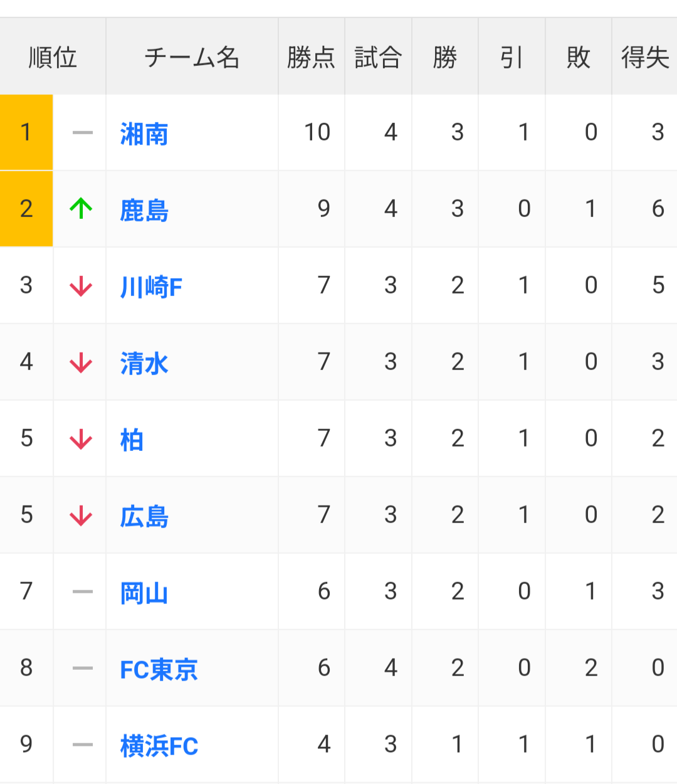This screenshot has height=784, width=677.
Task: Click the red down arrow beside 柏
Action: point(81,439)
